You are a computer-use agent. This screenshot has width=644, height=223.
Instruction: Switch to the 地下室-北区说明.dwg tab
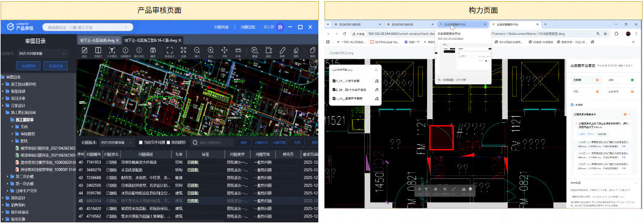(99, 40)
